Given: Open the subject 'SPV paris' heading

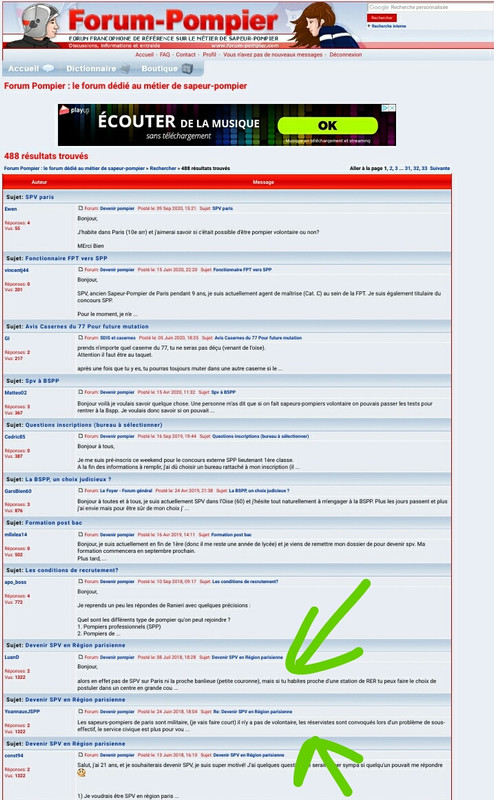Looking at the screenshot, I should pyautogui.click(x=39, y=197).
